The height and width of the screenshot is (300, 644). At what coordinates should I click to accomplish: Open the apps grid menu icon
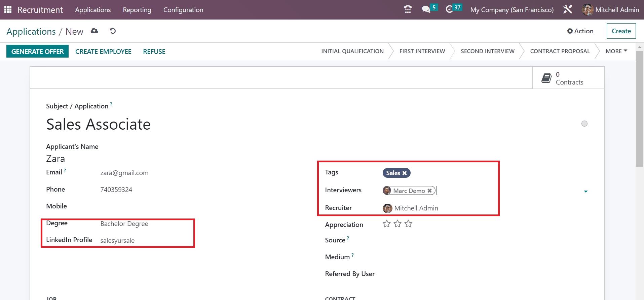[x=8, y=10]
